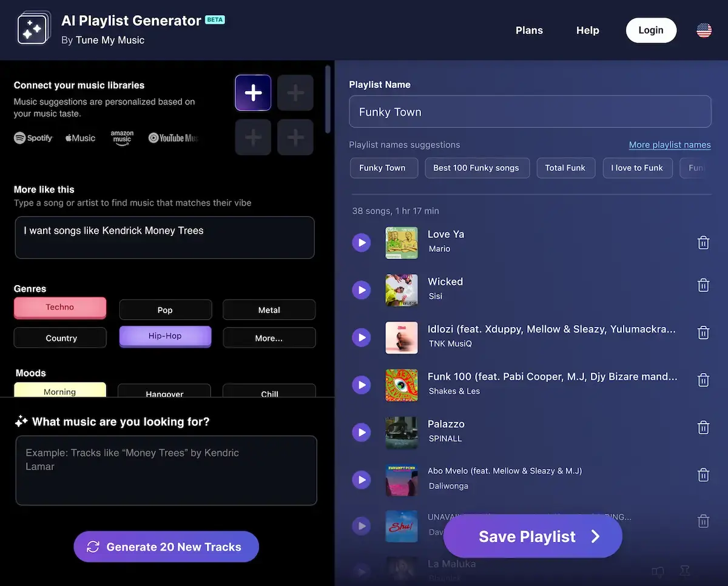The width and height of the screenshot is (728, 586).
Task: Open the language selector flag
Action: (x=703, y=30)
